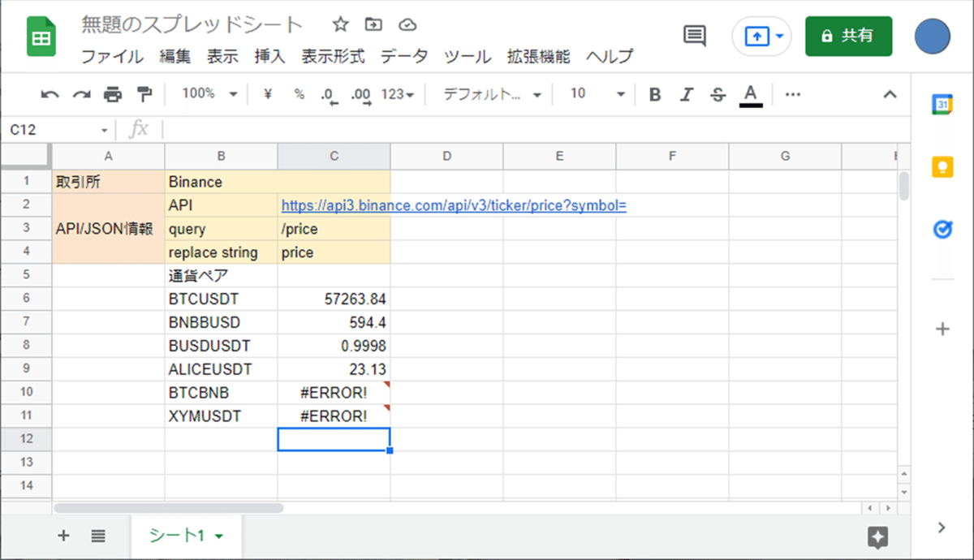Open the データ menu
Viewport: 974px width, 560px height.
404,57
